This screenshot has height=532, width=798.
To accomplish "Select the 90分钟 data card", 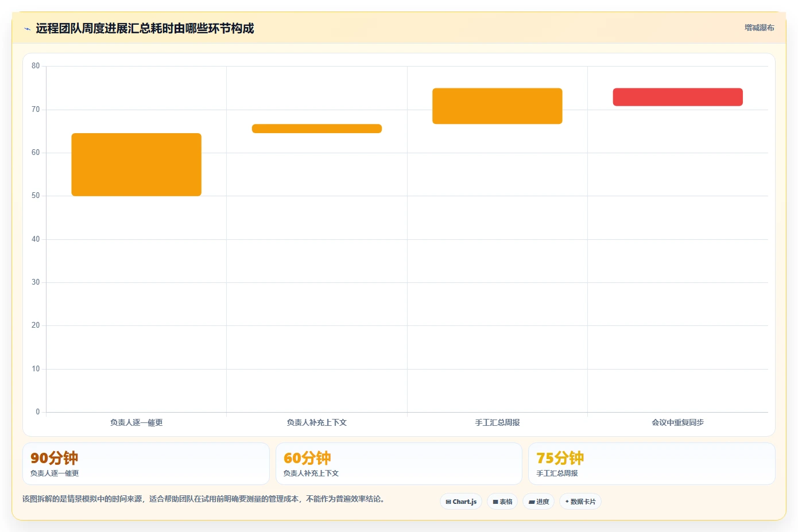I will [x=146, y=464].
